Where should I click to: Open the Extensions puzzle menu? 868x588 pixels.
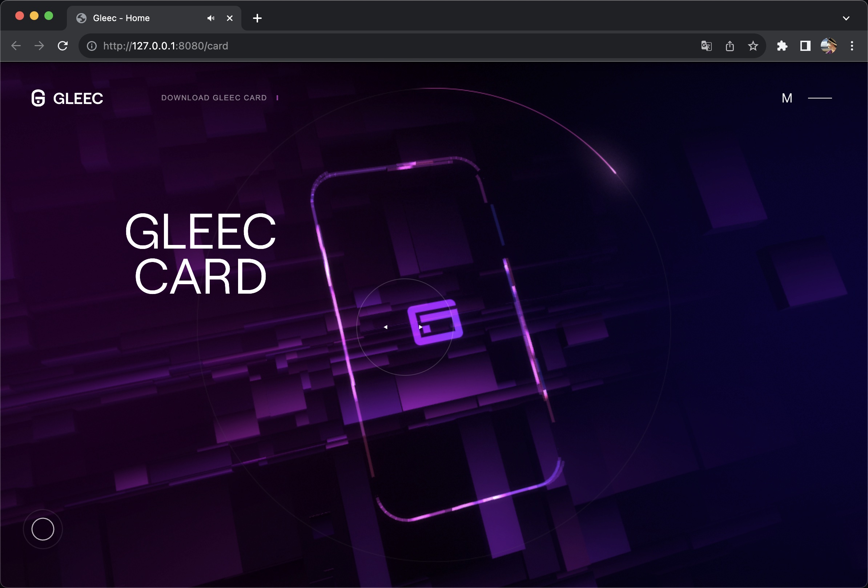(782, 46)
